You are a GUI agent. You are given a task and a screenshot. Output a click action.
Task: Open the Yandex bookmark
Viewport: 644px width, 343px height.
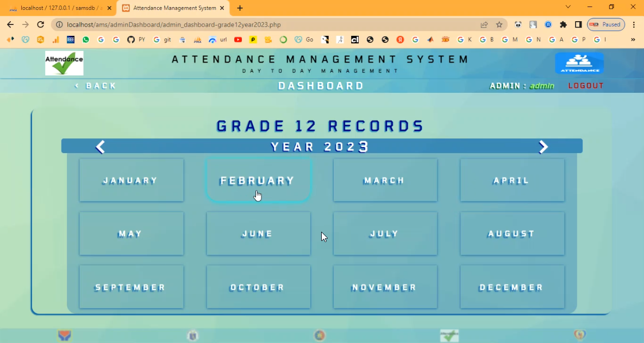pyautogui.click(x=400, y=40)
